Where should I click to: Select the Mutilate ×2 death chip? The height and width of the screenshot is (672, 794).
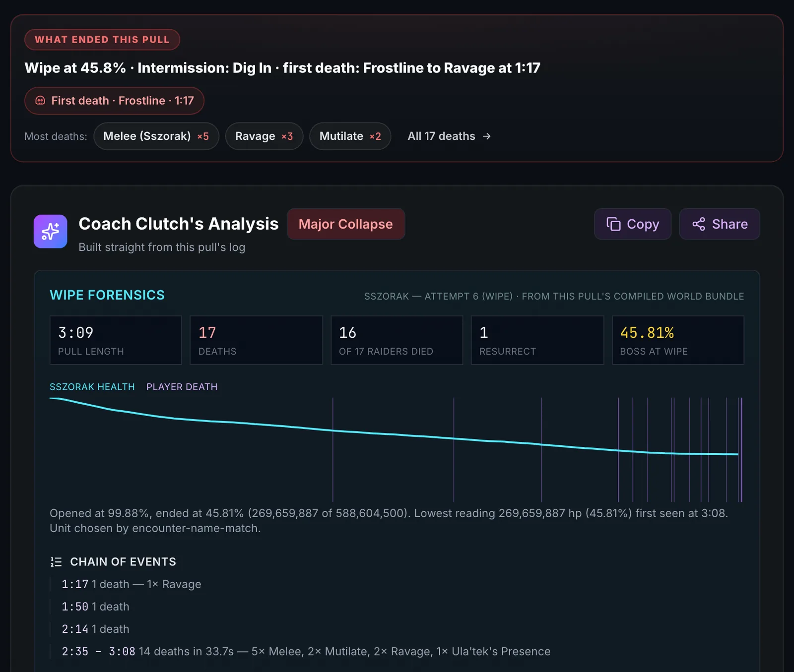(x=350, y=136)
